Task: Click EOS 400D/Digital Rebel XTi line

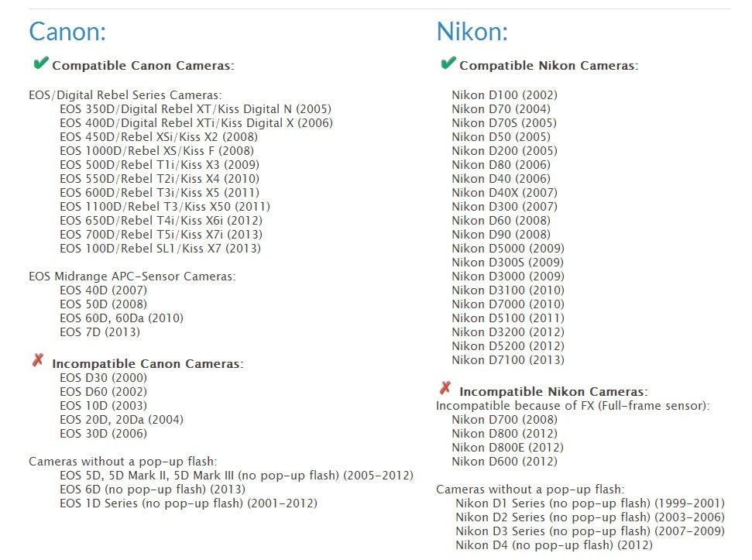Action: tap(196, 122)
